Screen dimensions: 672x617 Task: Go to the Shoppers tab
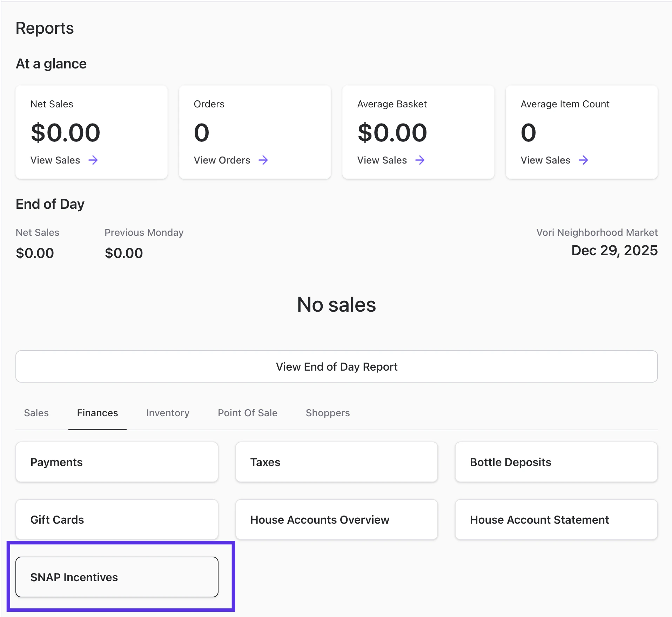pyautogui.click(x=328, y=413)
